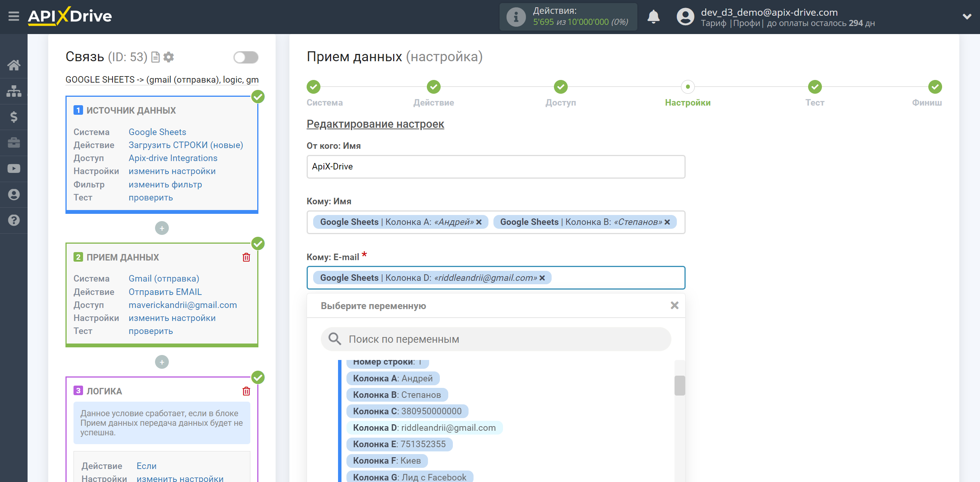The width and height of the screenshot is (980, 482).
Task: Open the connection settings gear icon
Action: 168,57
